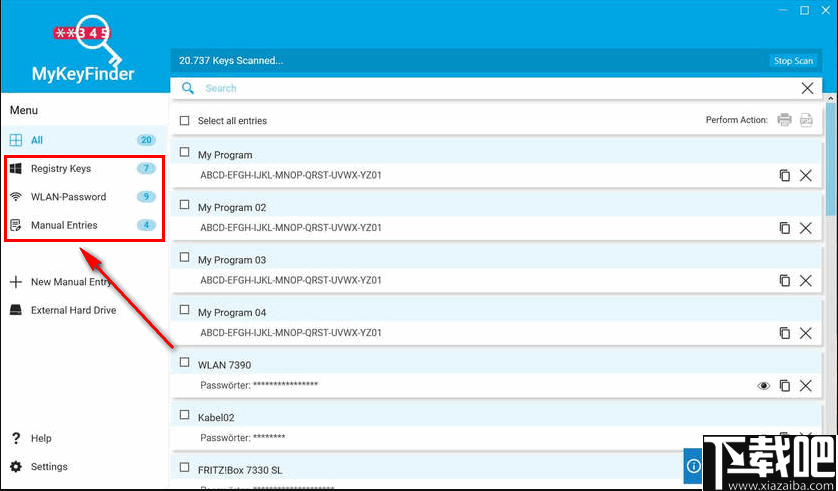838x491 pixels.
Task: Click the My Program license key text
Action: click(x=291, y=175)
